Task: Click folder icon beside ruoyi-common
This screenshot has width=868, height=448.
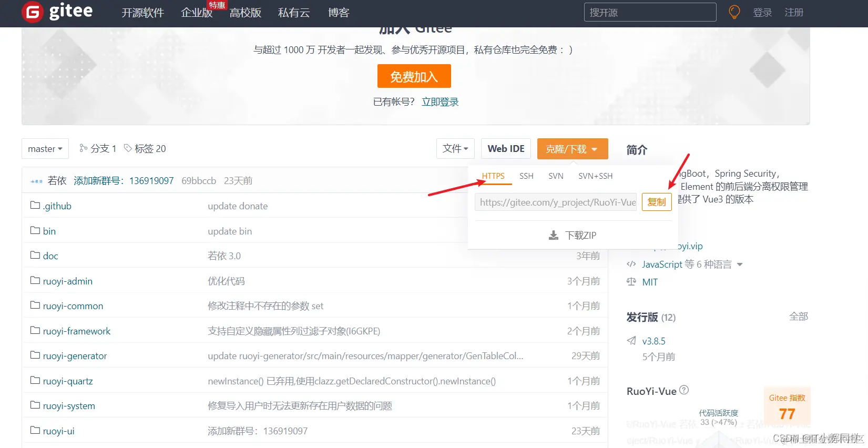Action: [x=35, y=305]
